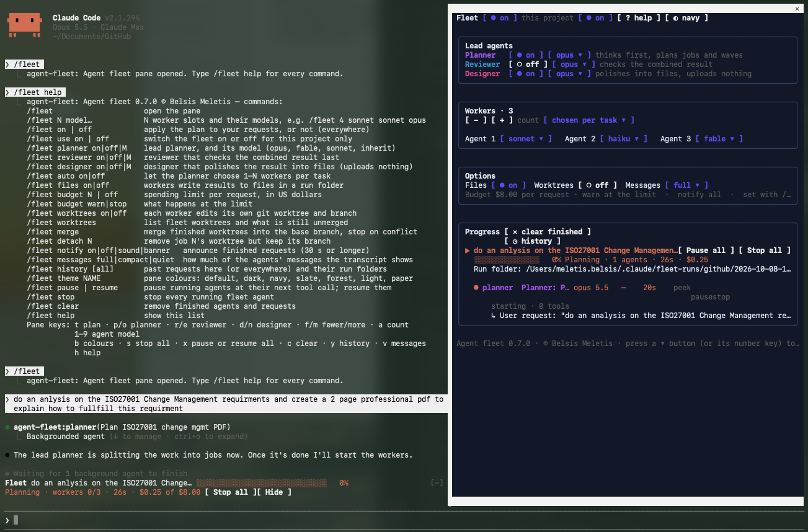Collapse the Fleet status line with the [–] icon

(x=437, y=483)
